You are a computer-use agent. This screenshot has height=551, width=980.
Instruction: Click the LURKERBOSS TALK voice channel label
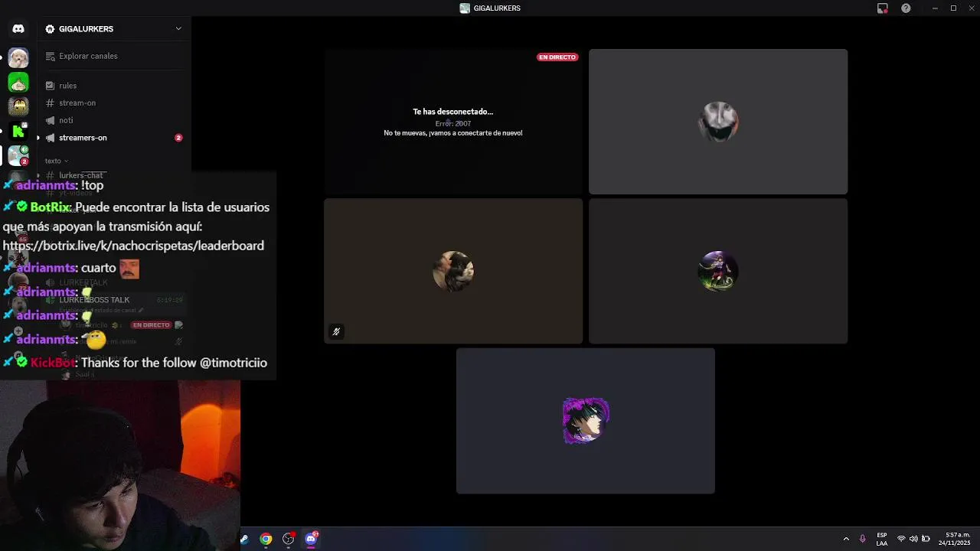pyautogui.click(x=94, y=300)
